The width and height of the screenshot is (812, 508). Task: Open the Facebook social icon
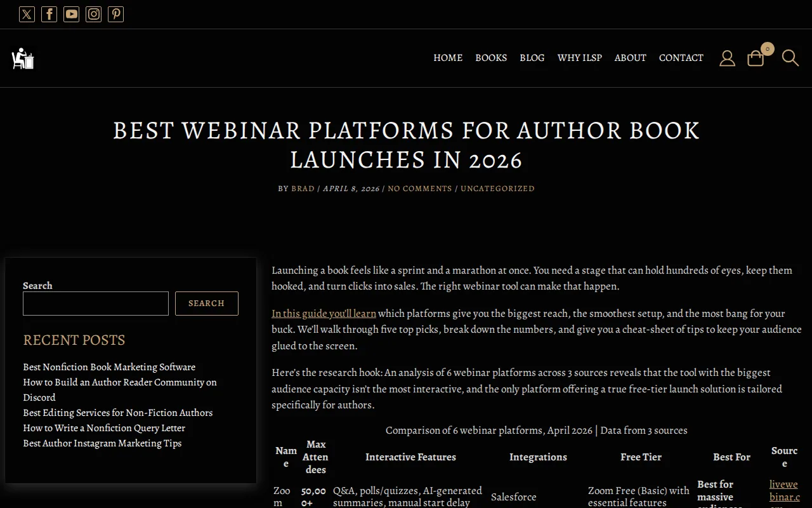pos(49,14)
